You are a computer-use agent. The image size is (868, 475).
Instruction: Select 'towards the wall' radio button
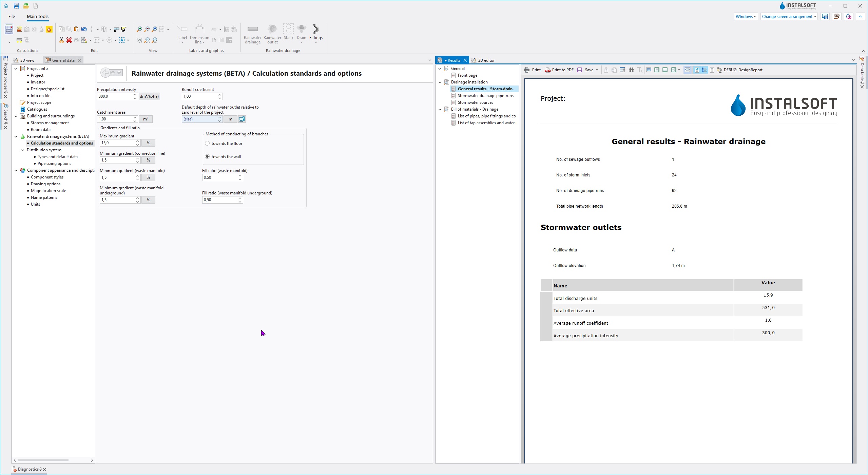pyautogui.click(x=207, y=157)
